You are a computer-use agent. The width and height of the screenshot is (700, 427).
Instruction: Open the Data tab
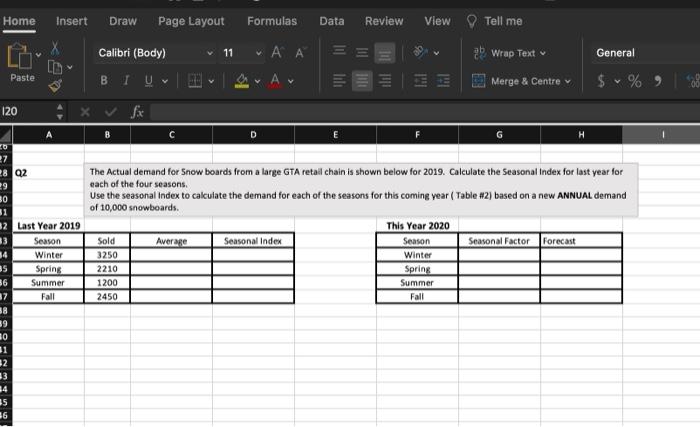[x=332, y=21]
